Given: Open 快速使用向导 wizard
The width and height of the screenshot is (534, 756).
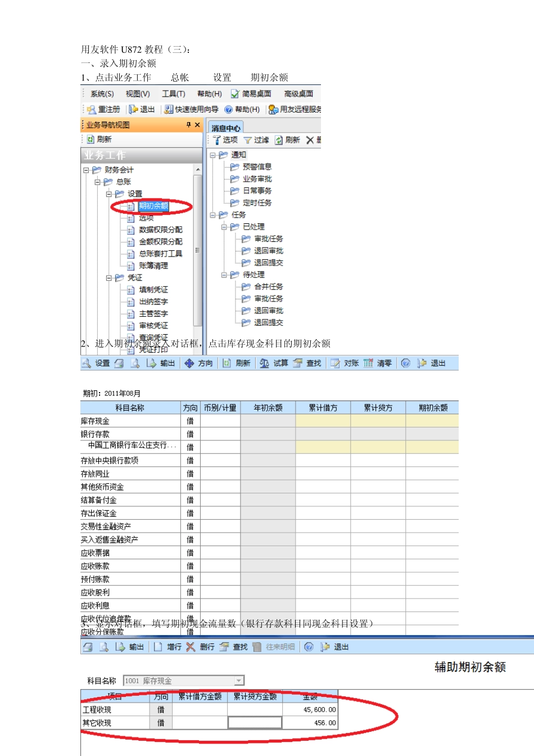Looking at the screenshot, I should [x=191, y=109].
